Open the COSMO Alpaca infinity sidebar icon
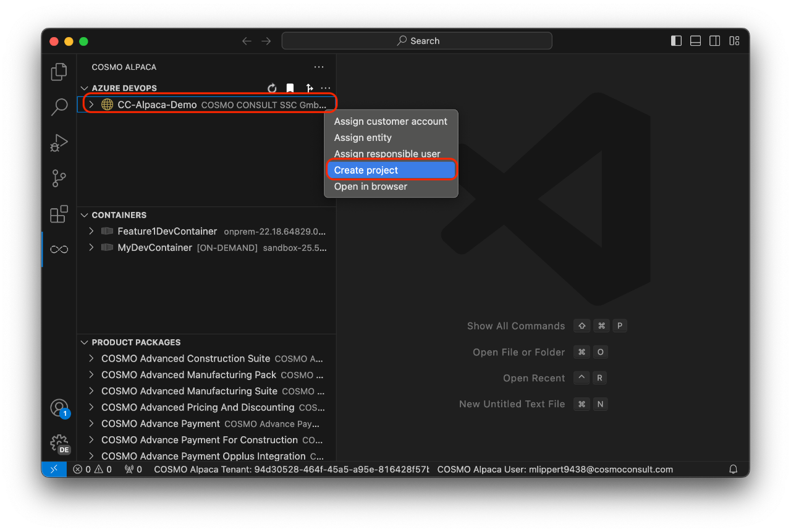791x532 pixels. click(x=59, y=249)
